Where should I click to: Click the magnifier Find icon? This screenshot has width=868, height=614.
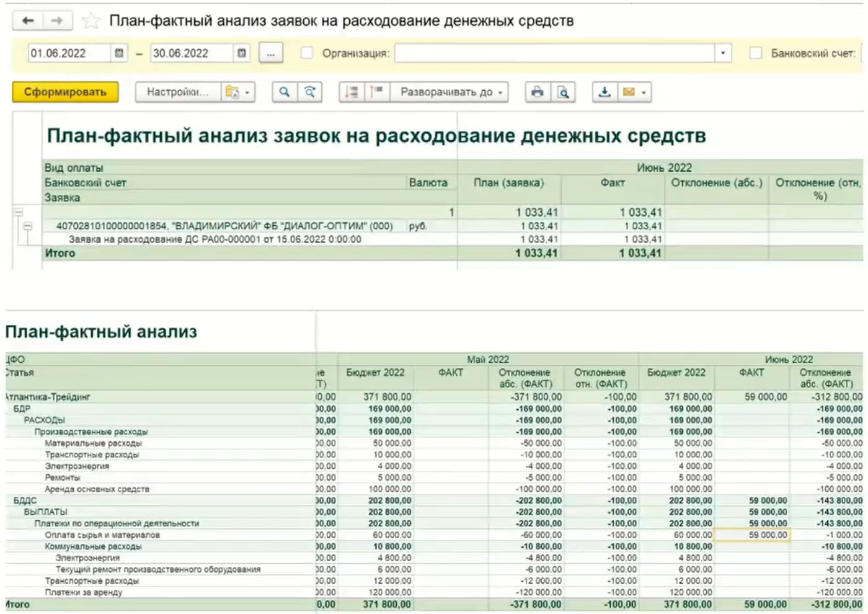(285, 92)
